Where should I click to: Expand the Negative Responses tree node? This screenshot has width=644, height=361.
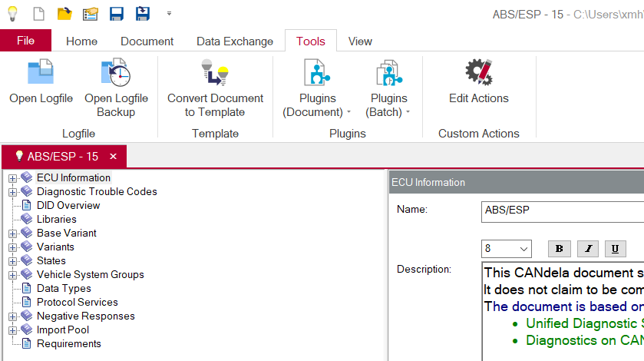[x=13, y=316]
